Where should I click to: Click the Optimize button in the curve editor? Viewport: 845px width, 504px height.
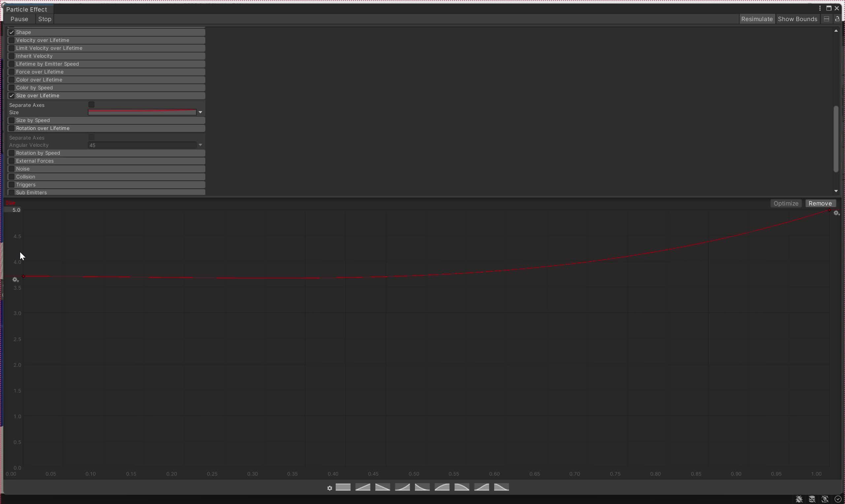click(786, 203)
